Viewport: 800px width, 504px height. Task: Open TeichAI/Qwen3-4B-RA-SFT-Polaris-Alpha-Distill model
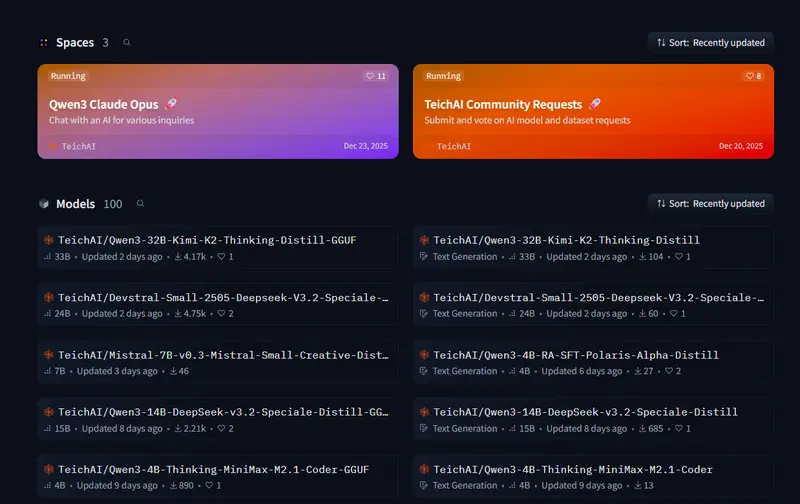575,355
